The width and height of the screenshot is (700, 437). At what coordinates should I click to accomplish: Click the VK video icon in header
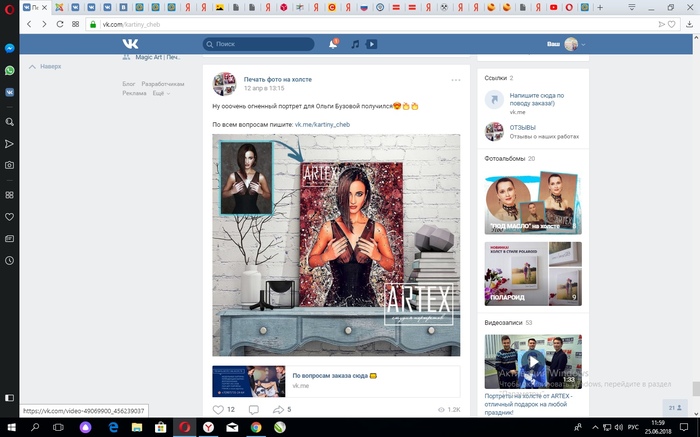pyautogui.click(x=371, y=44)
